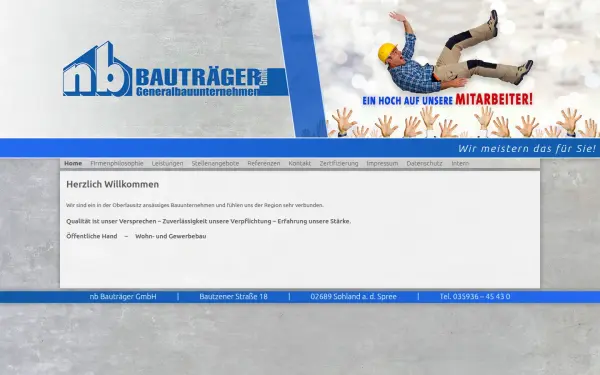
Task: Click the 'Herzlich Willkommen' heading
Action: coord(112,184)
